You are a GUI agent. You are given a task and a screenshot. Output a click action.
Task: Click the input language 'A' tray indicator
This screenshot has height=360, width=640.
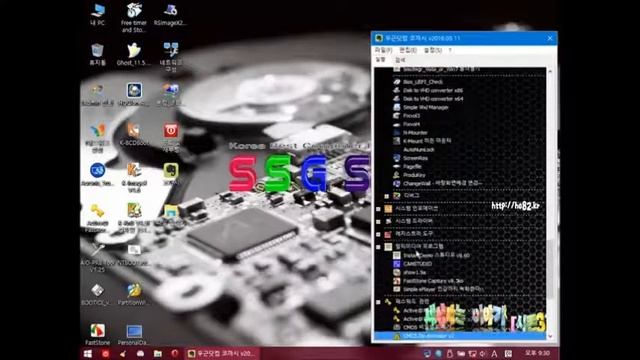click(x=494, y=353)
